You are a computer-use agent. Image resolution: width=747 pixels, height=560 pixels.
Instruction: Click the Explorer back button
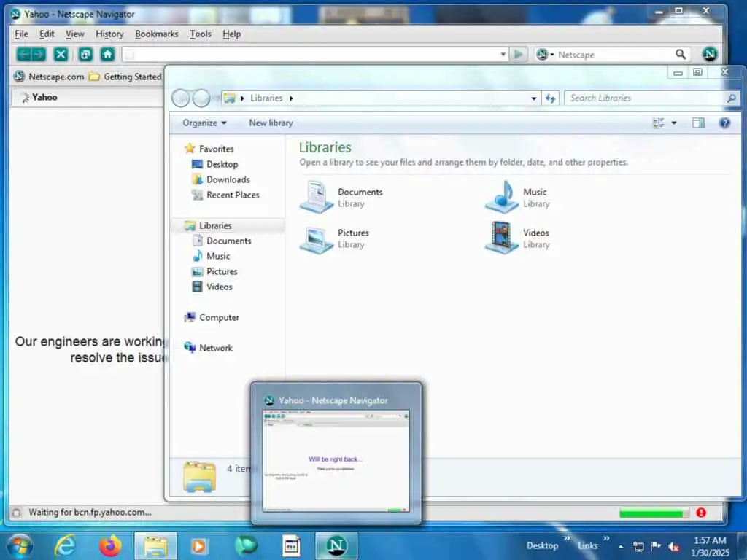181,98
